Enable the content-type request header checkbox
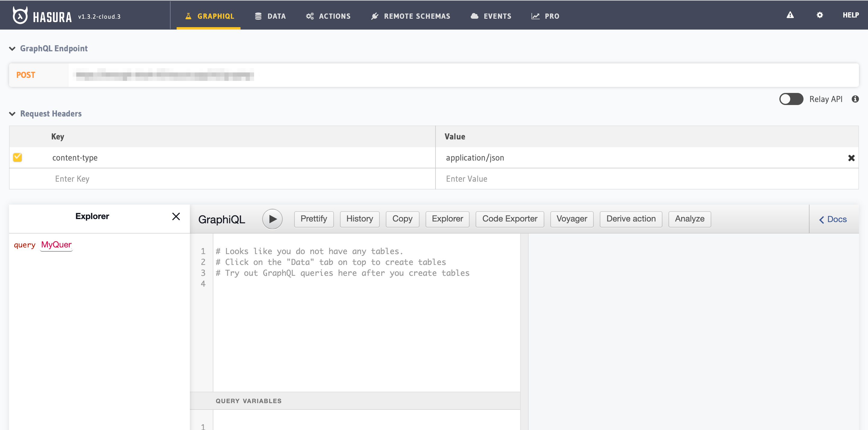 pyautogui.click(x=17, y=158)
